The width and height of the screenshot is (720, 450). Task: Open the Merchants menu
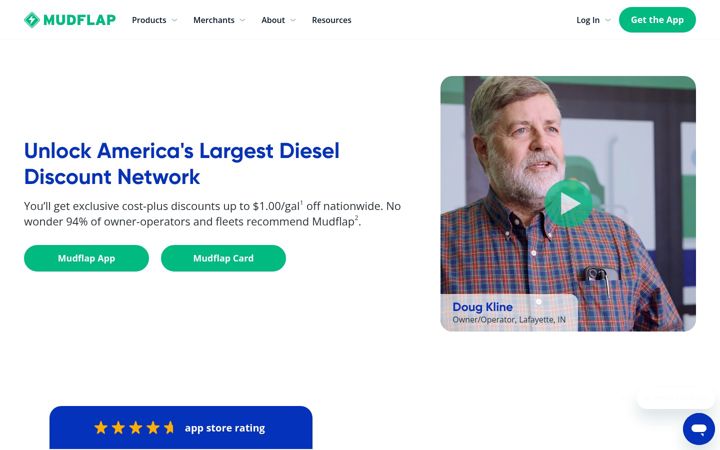214,20
